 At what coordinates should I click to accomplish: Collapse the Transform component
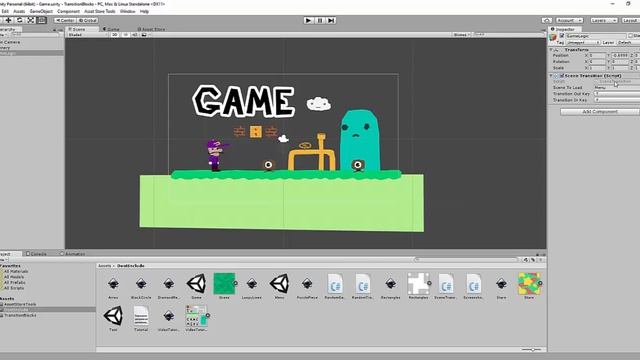coord(551,49)
